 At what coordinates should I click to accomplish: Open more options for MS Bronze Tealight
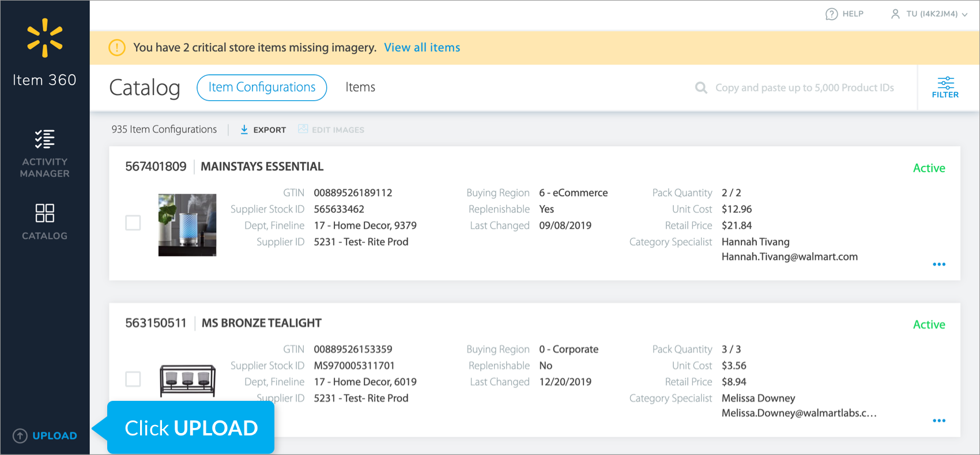pos(939,420)
